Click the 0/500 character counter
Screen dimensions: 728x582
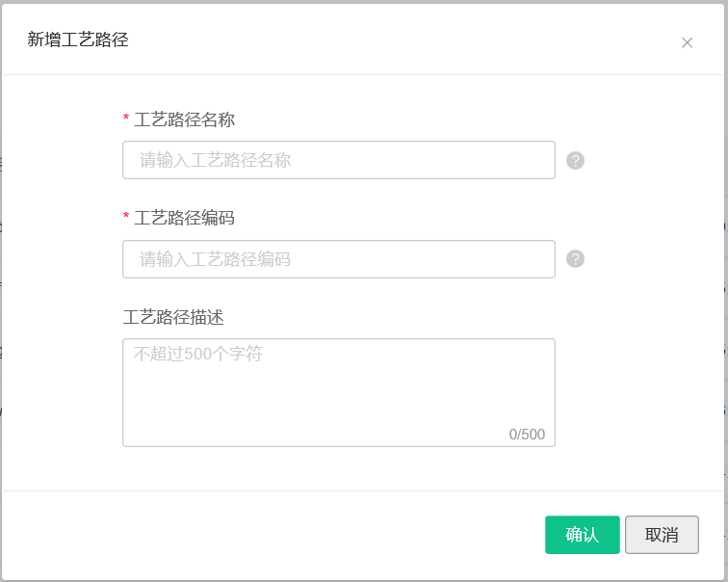tap(527, 434)
